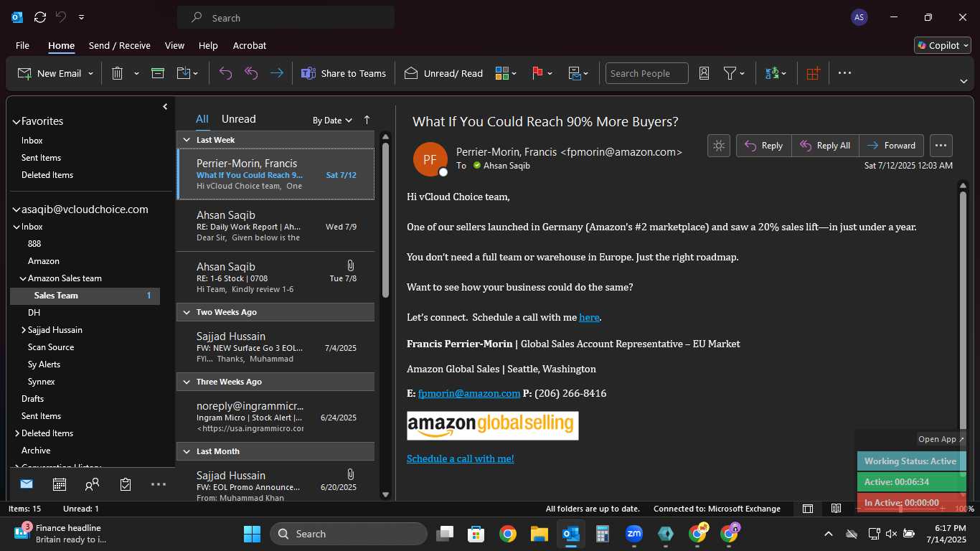Open the amazon global selling banner image
980x551 pixels.
(492, 425)
